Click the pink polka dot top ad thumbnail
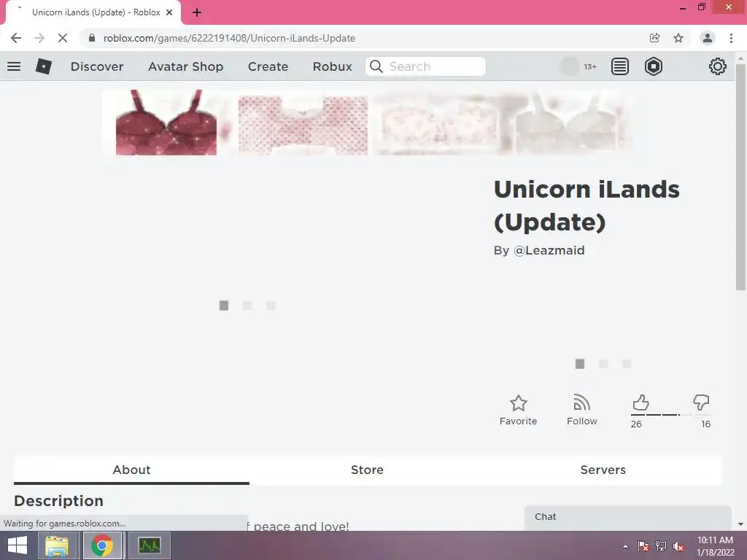The image size is (747, 560). pyautogui.click(x=303, y=125)
